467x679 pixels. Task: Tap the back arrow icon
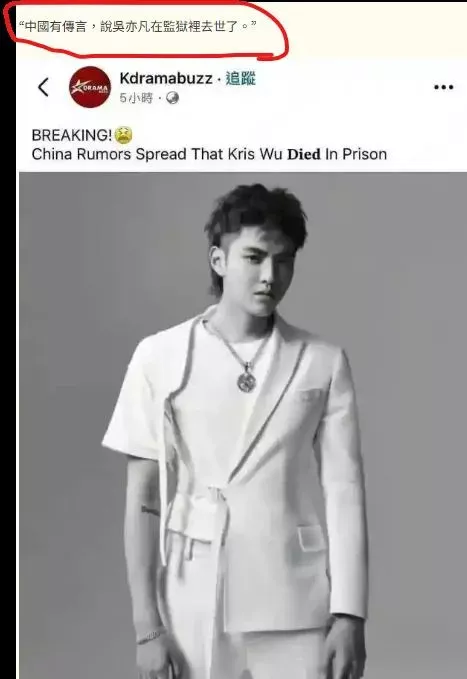[43, 87]
